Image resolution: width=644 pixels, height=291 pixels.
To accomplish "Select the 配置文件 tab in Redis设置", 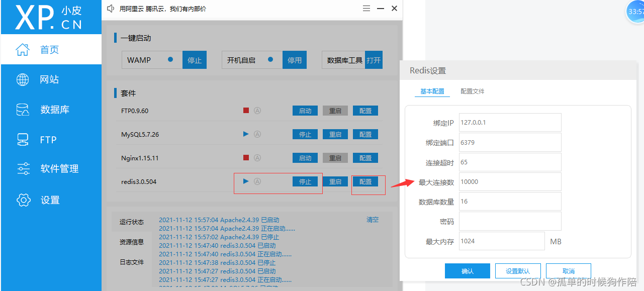I will click(x=473, y=91).
